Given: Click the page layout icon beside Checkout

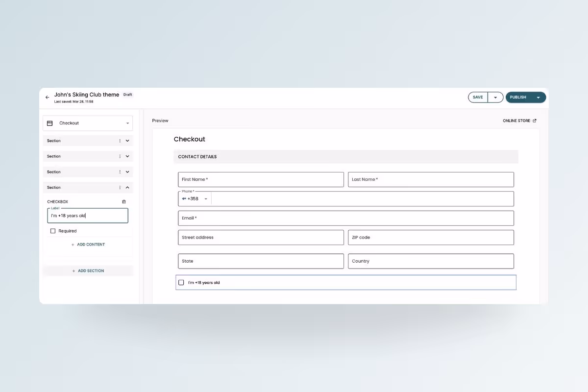Looking at the screenshot, I should click(49, 123).
